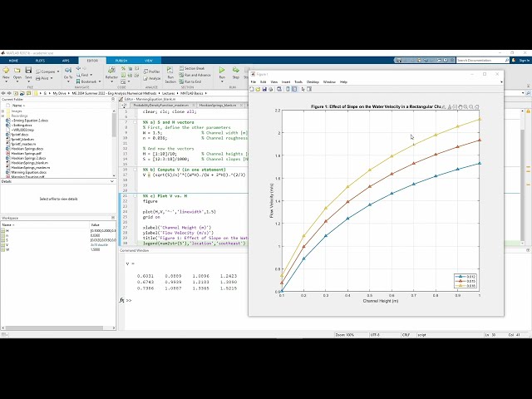Open the Bookmark dropdown arrow

(x=100, y=81)
